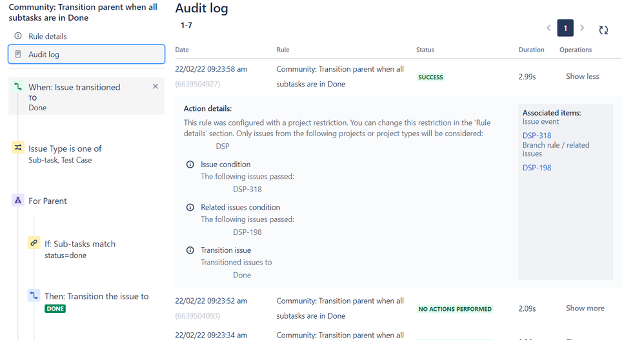Collapse first entry with Show less
644x340 pixels.
[583, 76]
